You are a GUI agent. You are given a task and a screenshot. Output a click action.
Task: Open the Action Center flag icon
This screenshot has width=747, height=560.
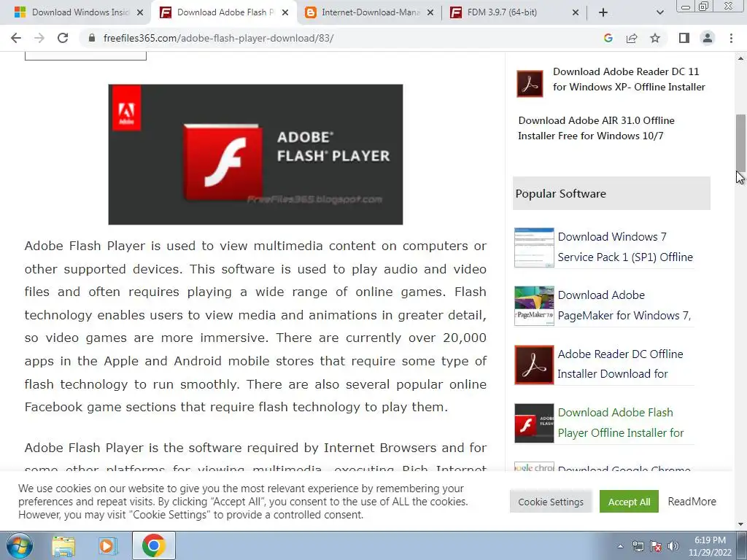656,546
